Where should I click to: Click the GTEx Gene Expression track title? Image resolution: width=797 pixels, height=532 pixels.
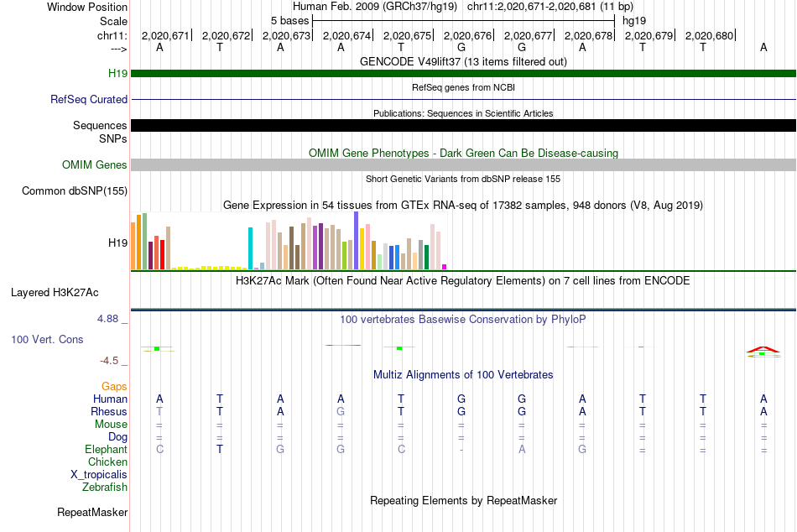(463, 205)
